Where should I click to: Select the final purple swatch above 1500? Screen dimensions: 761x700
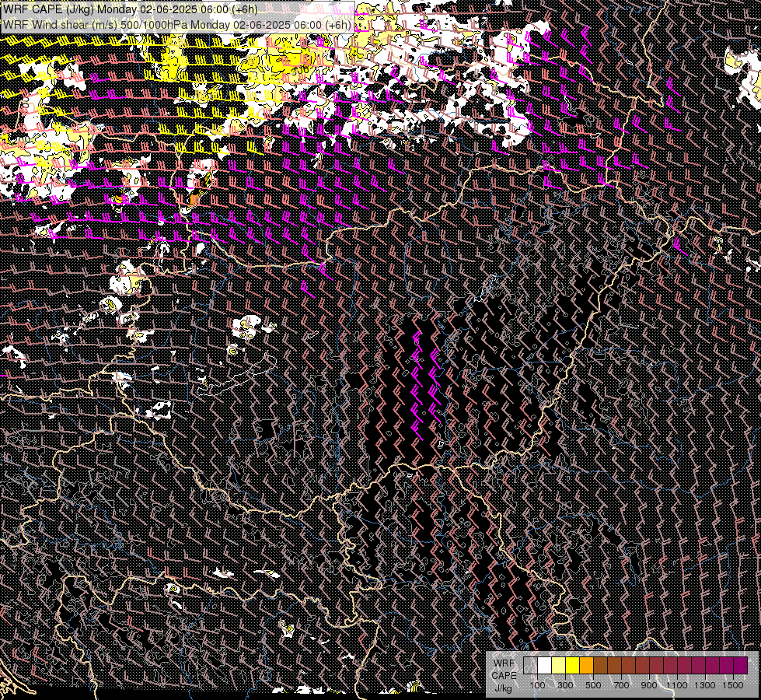tap(741, 666)
